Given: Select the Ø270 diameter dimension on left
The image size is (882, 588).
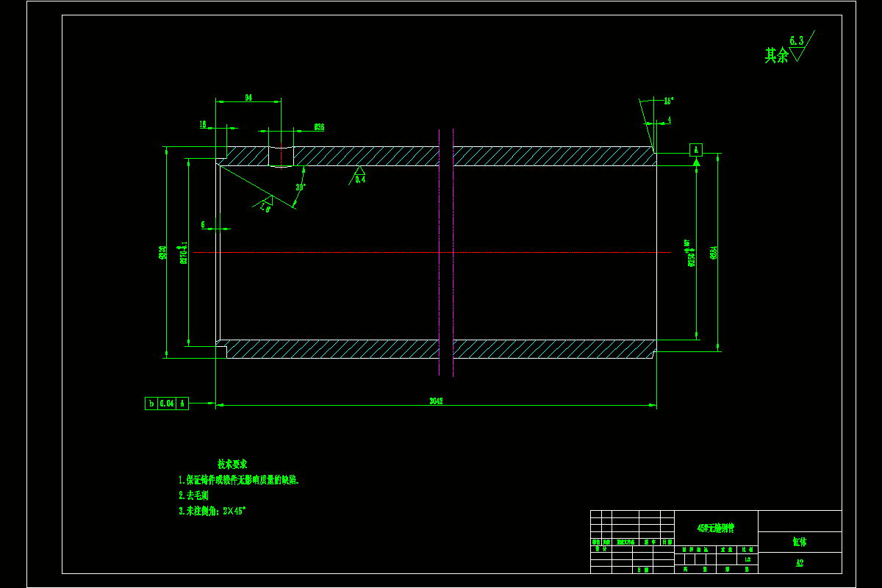Looking at the screenshot, I should coord(184,253).
